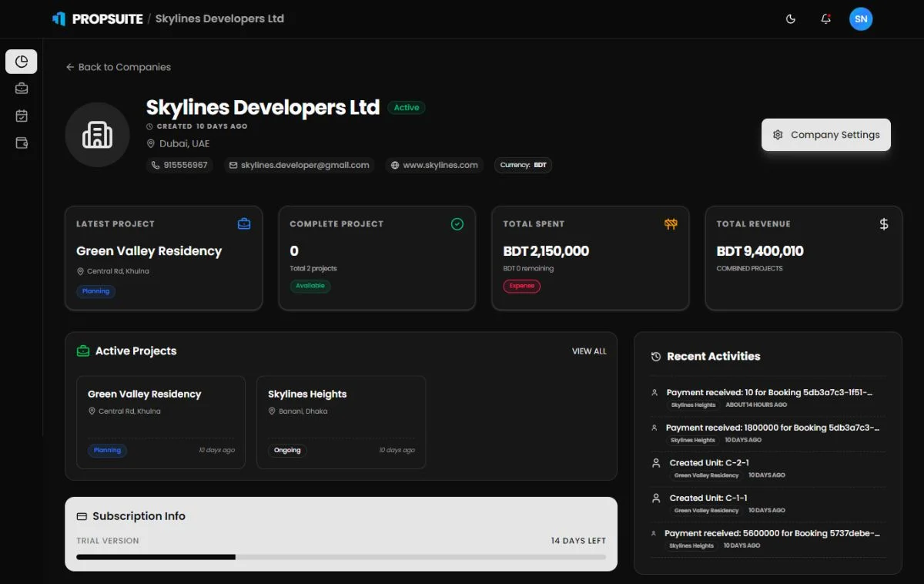Click the barrier icon in Total Spent card
The height and width of the screenshot is (584, 924).
pyautogui.click(x=671, y=224)
